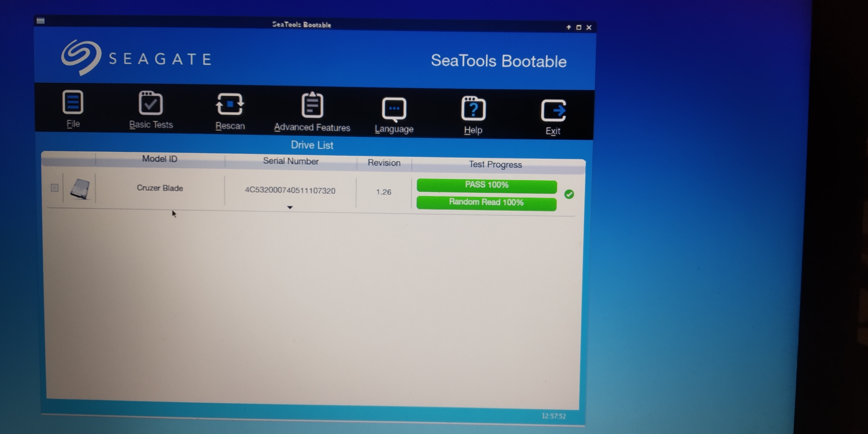Click the PASS 100% progress bar
868x434 pixels.
pyautogui.click(x=487, y=186)
